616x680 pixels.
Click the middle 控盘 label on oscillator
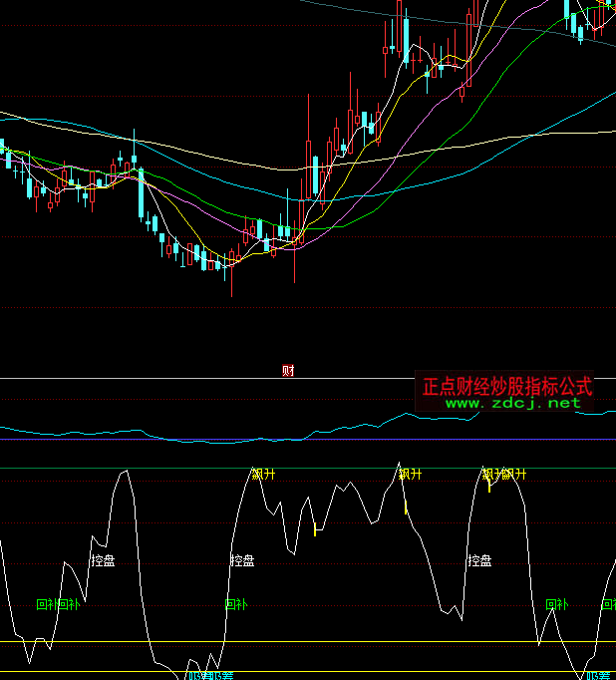click(x=242, y=560)
